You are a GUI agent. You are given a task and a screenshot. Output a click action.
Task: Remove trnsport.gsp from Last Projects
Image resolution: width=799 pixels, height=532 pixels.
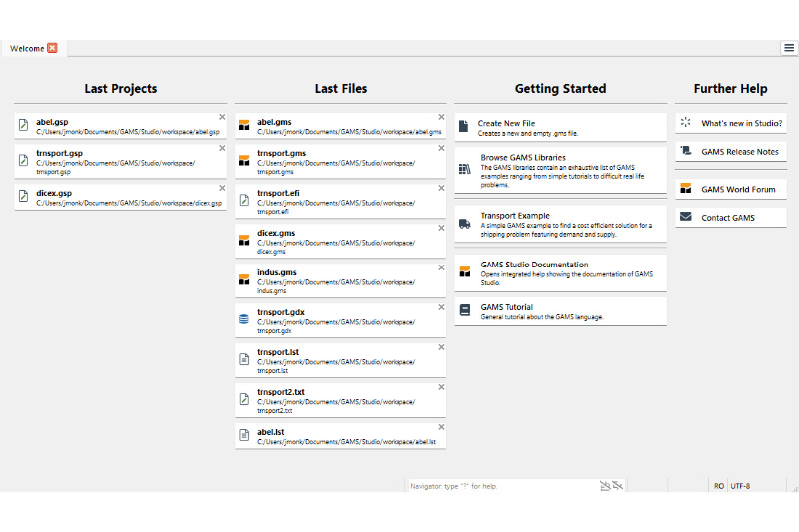(222, 148)
